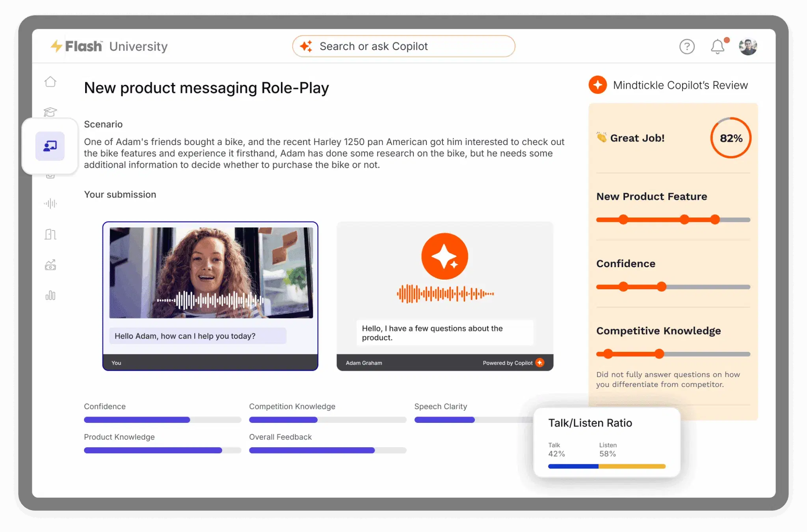807x532 pixels.
Task: Select the graduation cap learning icon
Action: (x=50, y=113)
